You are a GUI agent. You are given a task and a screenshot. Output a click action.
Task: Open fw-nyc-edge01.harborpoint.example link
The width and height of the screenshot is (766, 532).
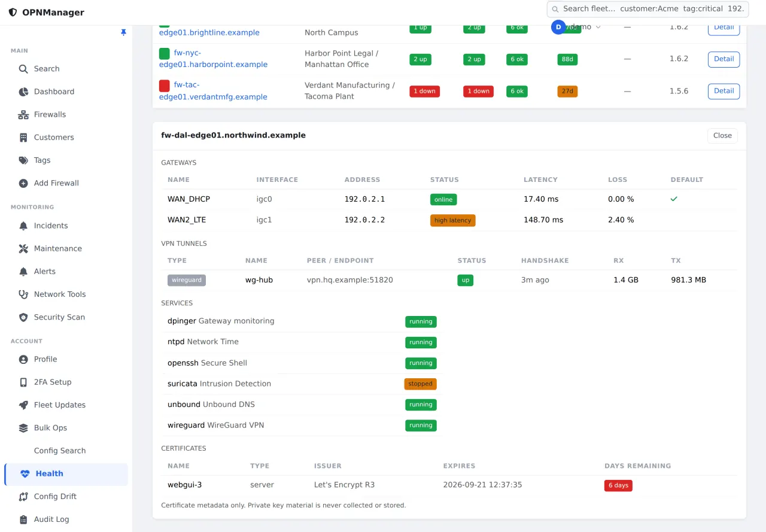pos(213,59)
